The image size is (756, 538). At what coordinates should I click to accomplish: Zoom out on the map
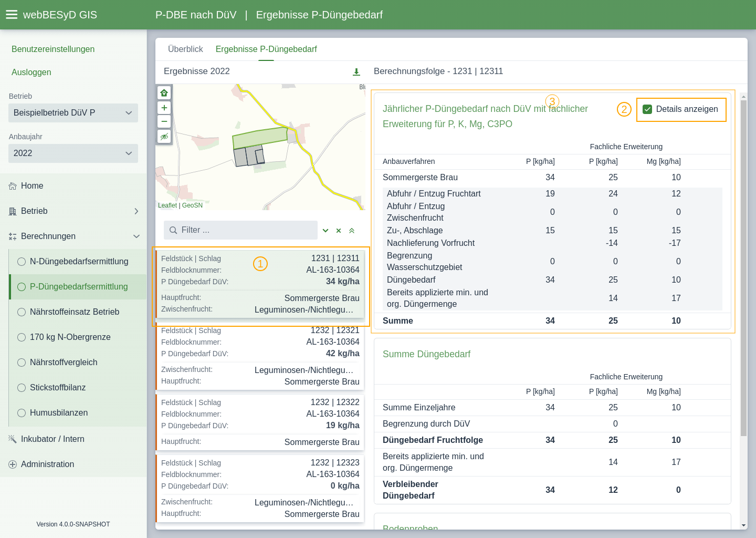click(x=164, y=121)
